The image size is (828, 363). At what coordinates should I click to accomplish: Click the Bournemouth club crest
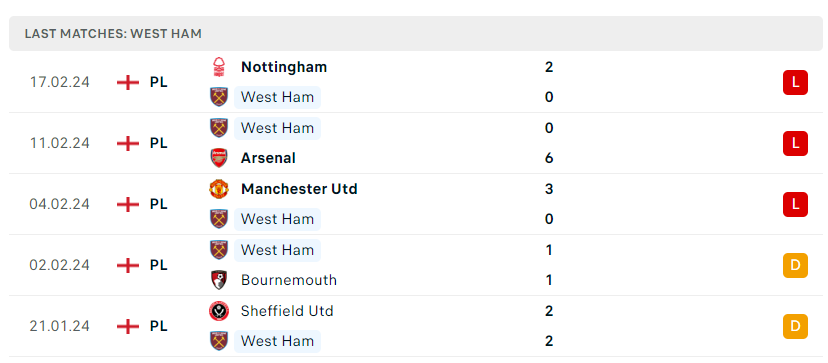pyautogui.click(x=219, y=280)
